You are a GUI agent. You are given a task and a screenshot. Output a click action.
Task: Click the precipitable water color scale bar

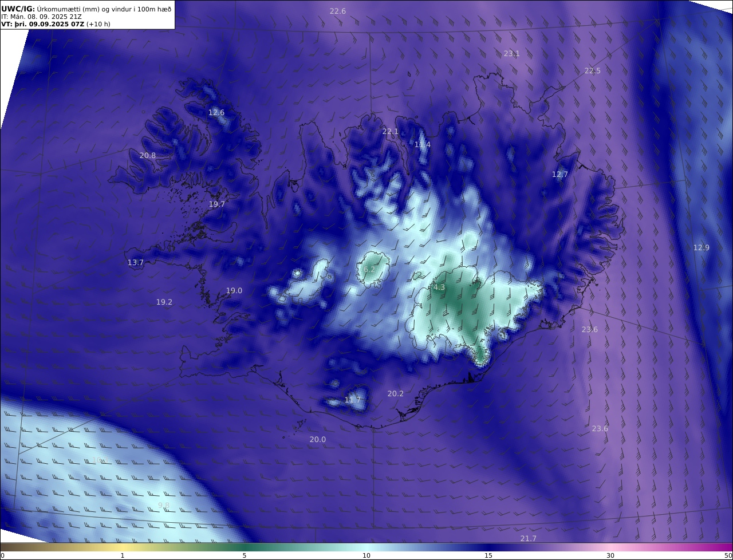(x=366, y=547)
